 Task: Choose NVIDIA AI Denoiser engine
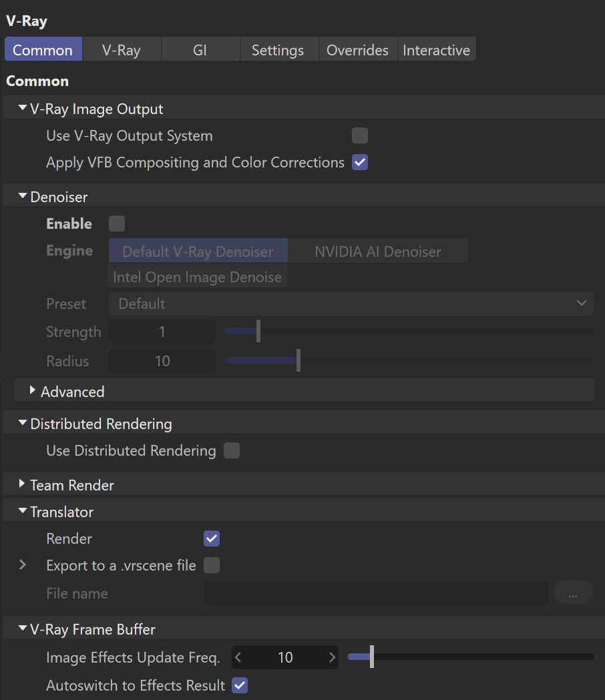(378, 251)
